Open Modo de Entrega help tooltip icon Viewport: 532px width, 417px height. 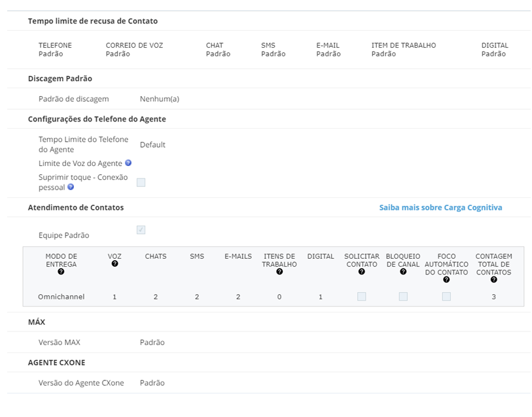(61, 271)
